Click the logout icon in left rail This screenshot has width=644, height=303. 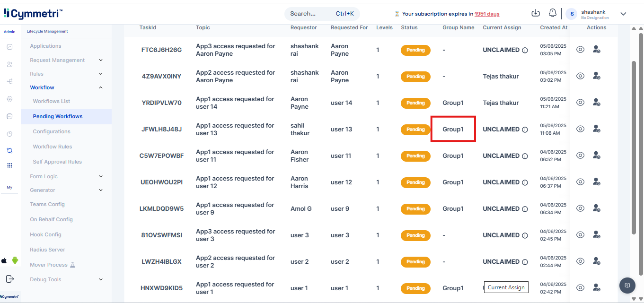(10, 279)
